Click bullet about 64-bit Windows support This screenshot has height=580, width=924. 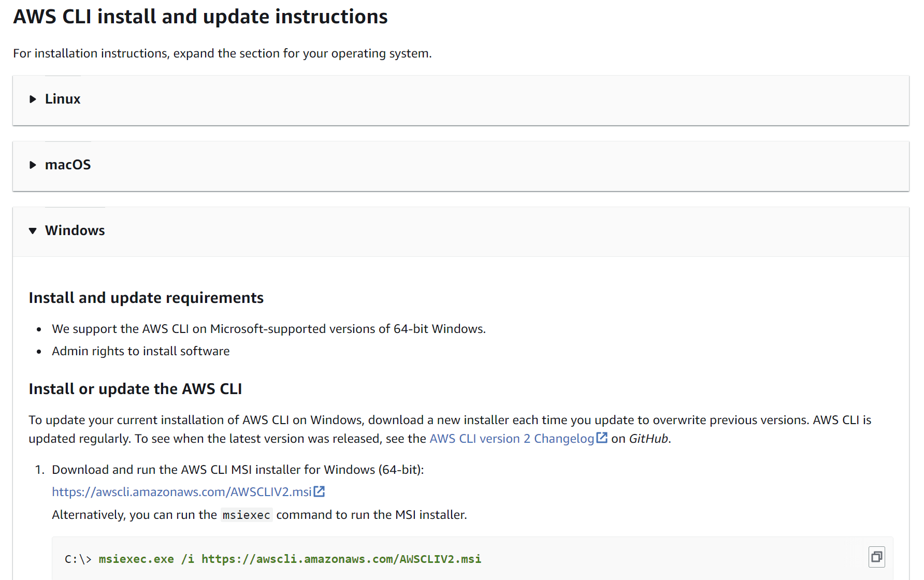[x=269, y=329]
